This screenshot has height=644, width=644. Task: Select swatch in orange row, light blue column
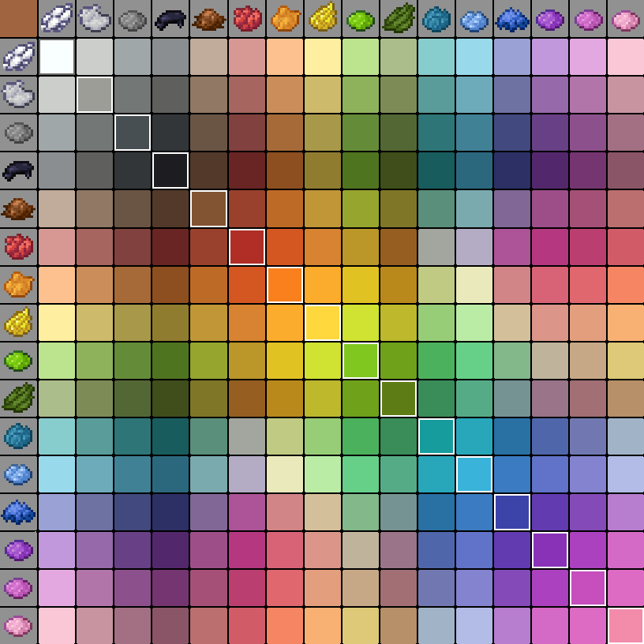(x=474, y=285)
